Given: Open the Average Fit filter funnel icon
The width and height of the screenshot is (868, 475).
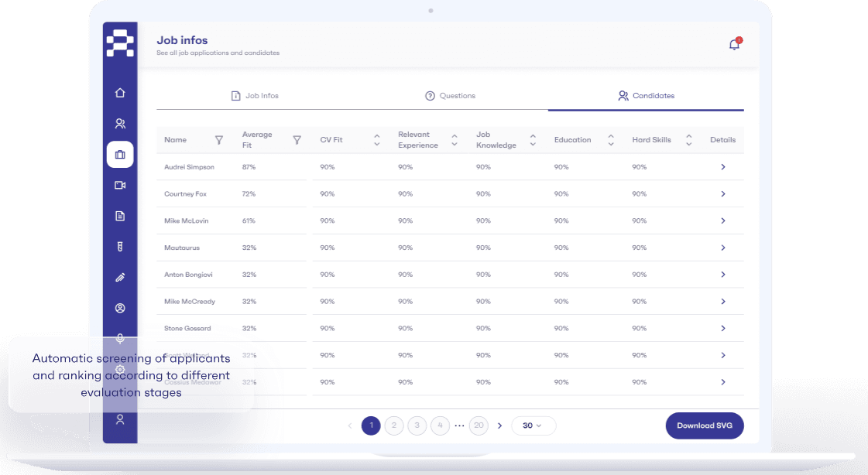Looking at the screenshot, I should pyautogui.click(x=297, y=140).
